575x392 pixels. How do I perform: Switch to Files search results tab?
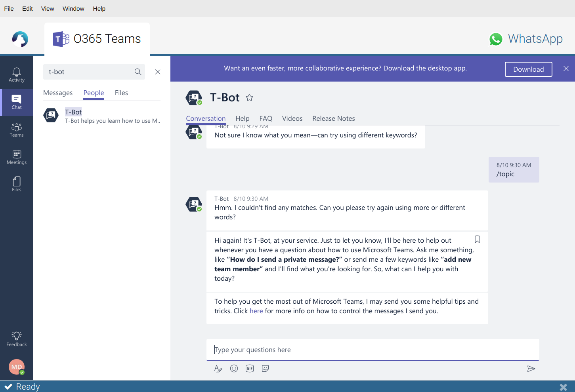[121, 93]
